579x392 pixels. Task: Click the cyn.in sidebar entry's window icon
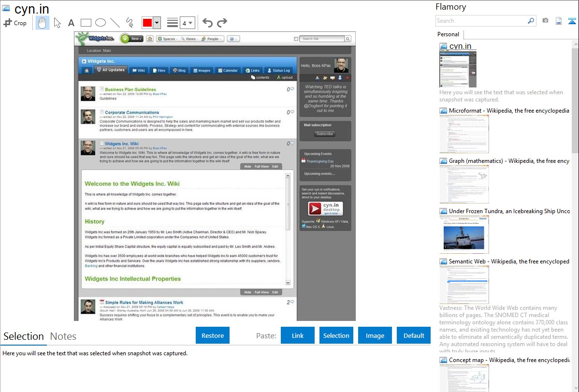444,46
